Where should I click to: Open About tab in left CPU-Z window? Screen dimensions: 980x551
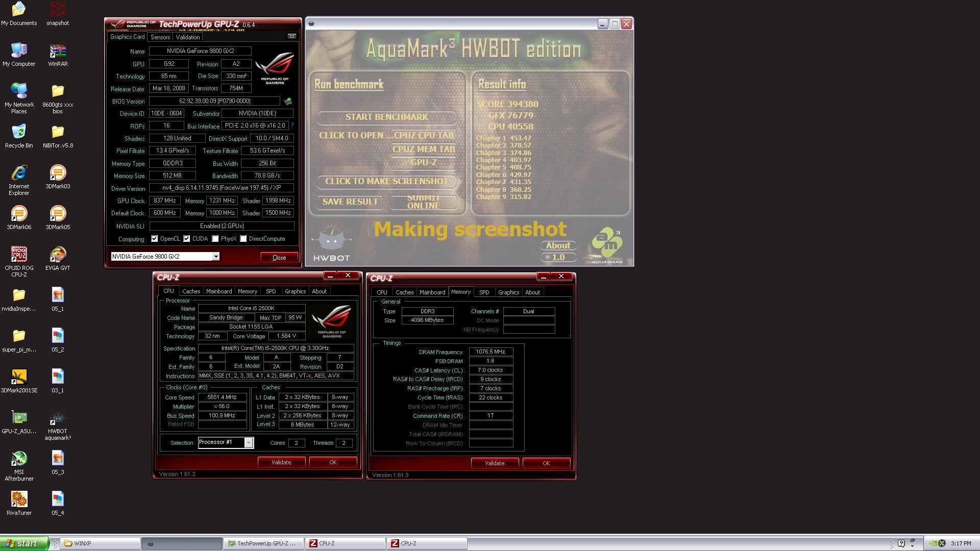coord(320,291)
